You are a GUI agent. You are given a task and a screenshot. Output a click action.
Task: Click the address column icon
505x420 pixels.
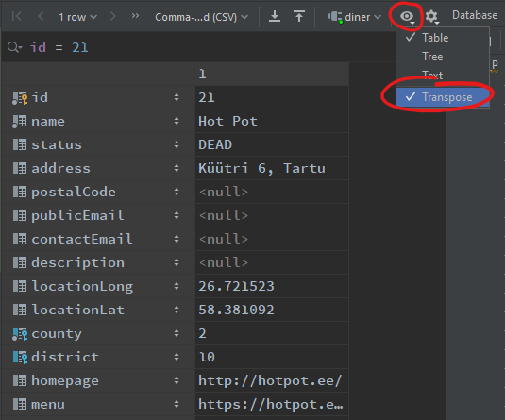20,168
